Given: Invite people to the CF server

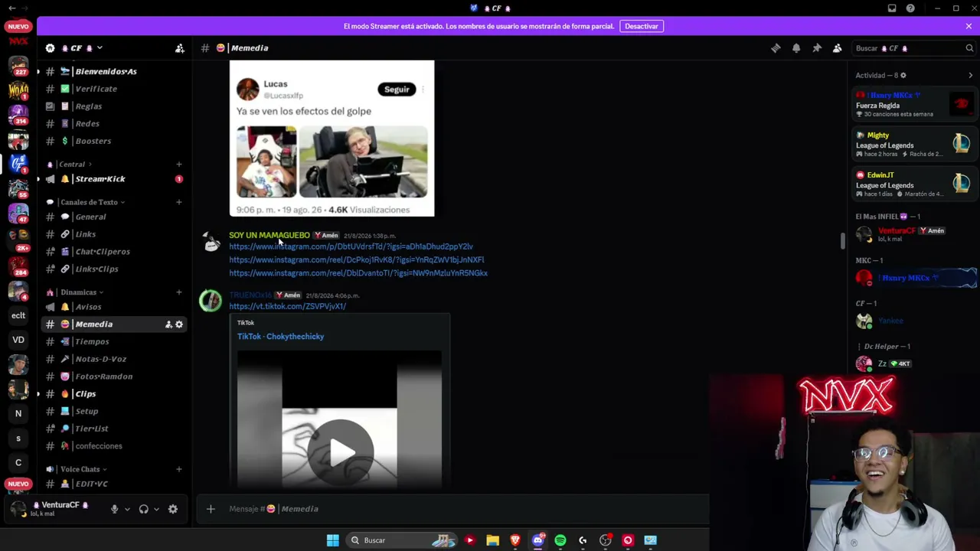Looking at the screenshot, I should [x=180, y=48].
